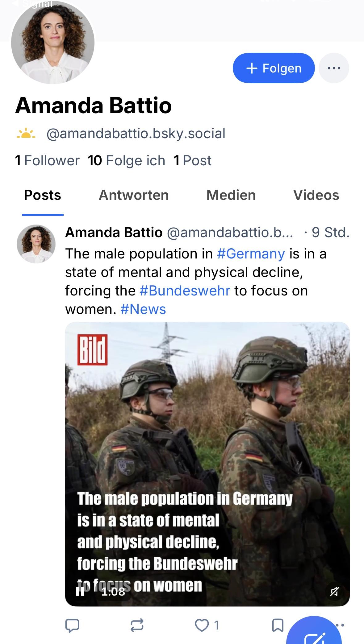This screenshot has width=364, height=644.
Task: Select the Posts tab
Action: point(43,195)
